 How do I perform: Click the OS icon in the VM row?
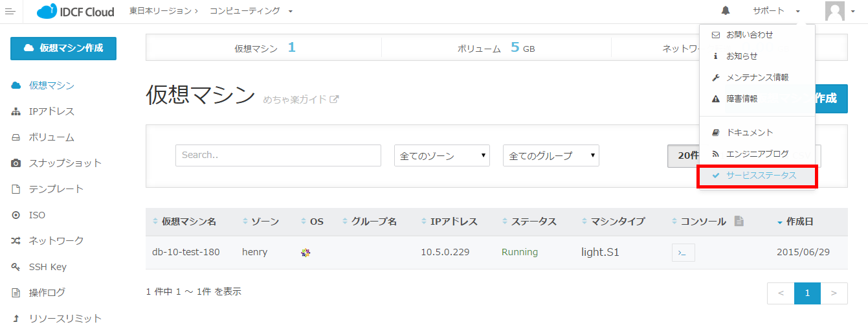[306, 253]
